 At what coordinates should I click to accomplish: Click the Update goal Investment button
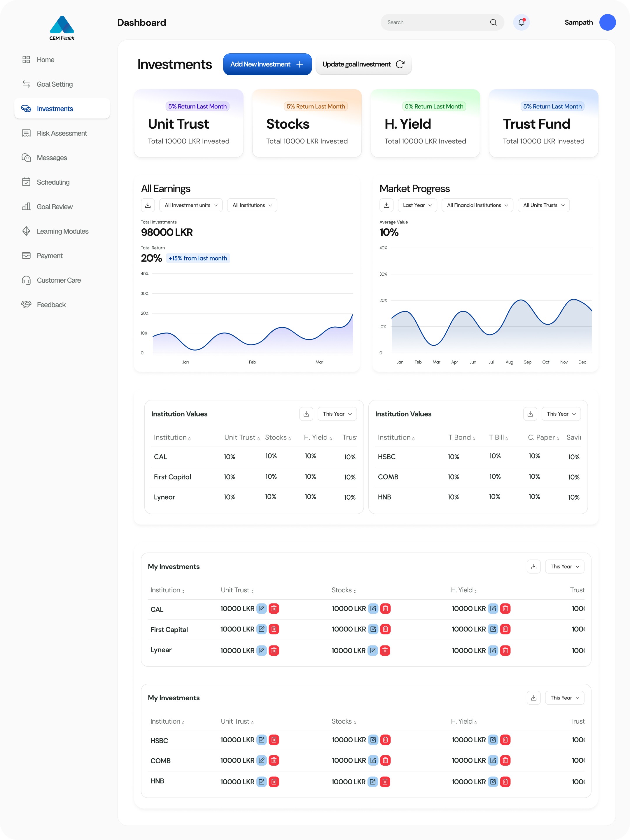coord(363,64)
